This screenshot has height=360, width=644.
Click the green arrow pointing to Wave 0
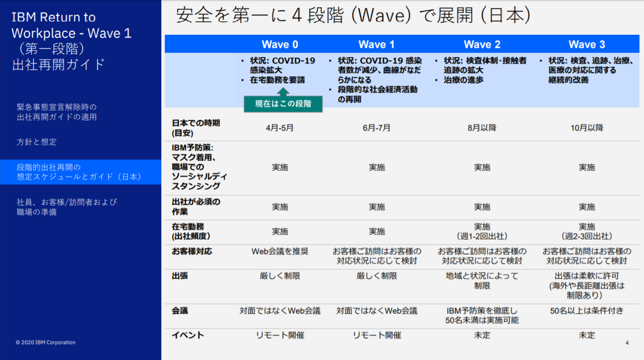tap(282, 91)
